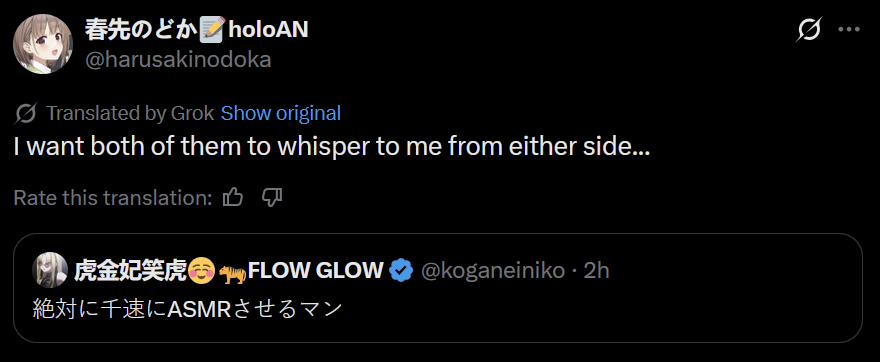880x362 pixels.
Task: Click the @koganeiniko handle
Action: [493, 271]
